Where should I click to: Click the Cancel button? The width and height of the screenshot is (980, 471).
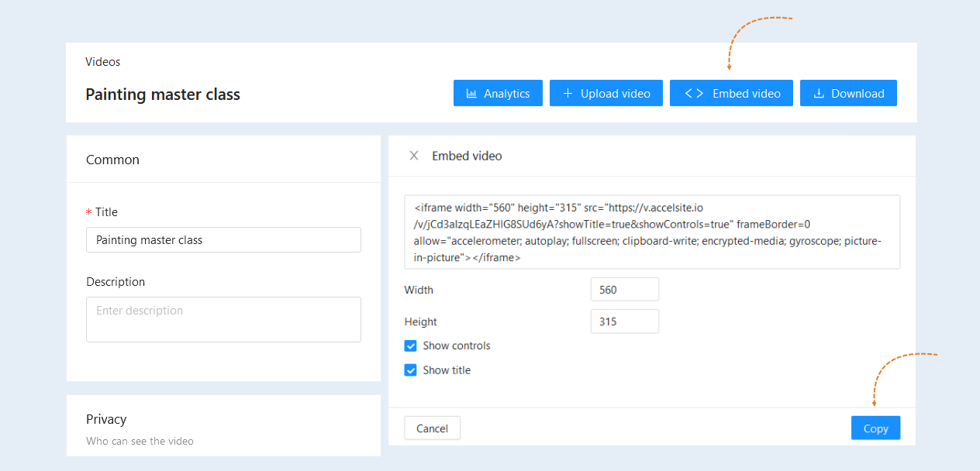click(x=432, y=428)
